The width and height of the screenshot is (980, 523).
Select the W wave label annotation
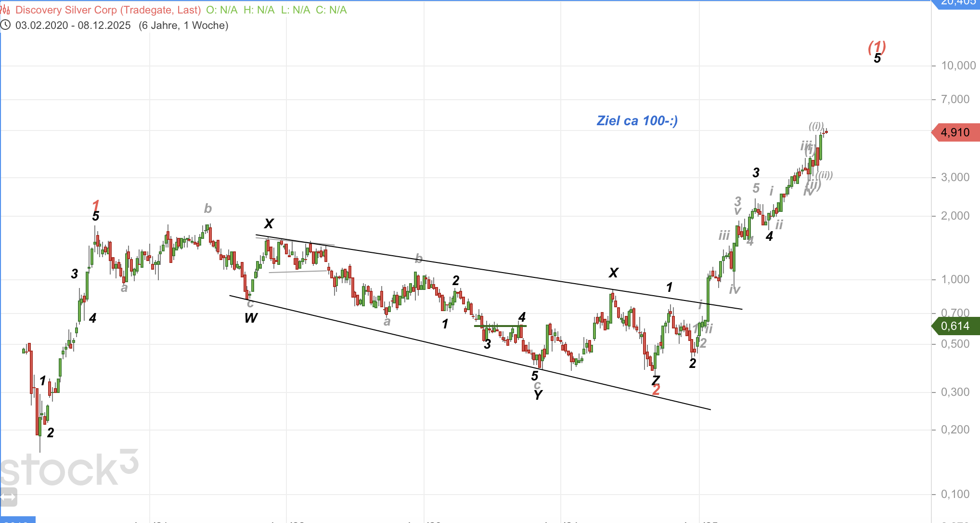[251, 318]
